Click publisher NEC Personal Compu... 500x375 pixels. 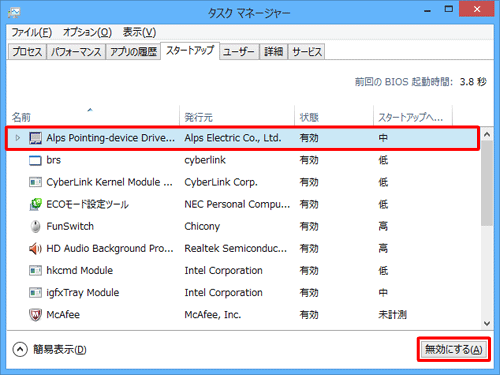(237, 204)
